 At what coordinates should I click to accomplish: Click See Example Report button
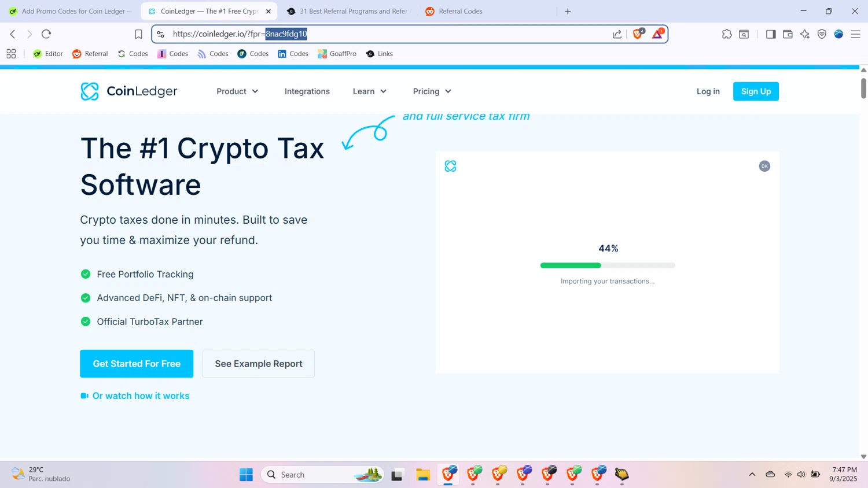pos(259,364)
